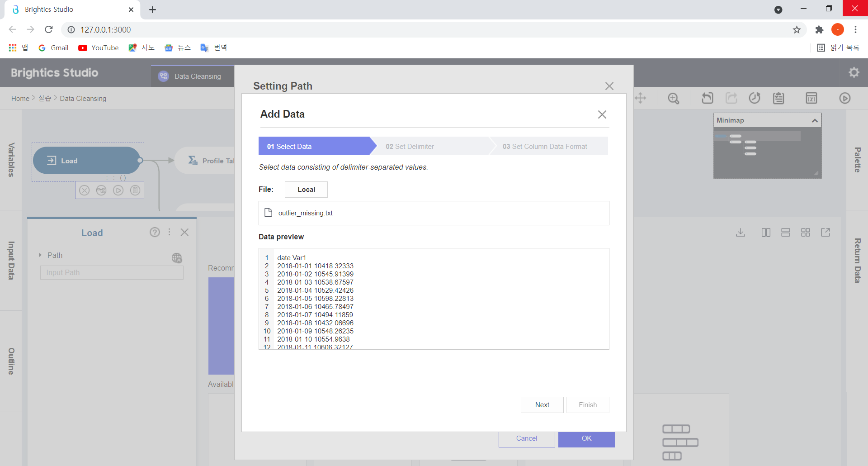Go to 03 Set Column Data Format step
This screenshot has width=868, height=466.
pos(549,146)
